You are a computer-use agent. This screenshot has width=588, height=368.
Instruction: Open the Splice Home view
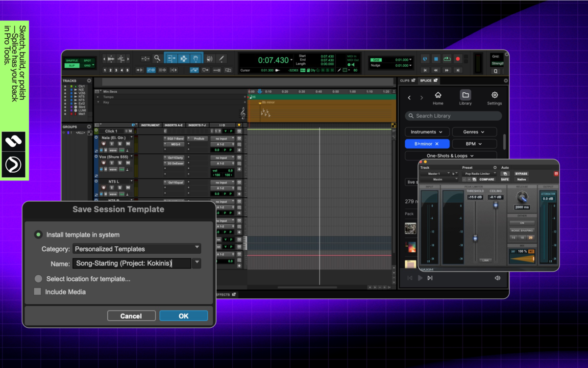438,96
